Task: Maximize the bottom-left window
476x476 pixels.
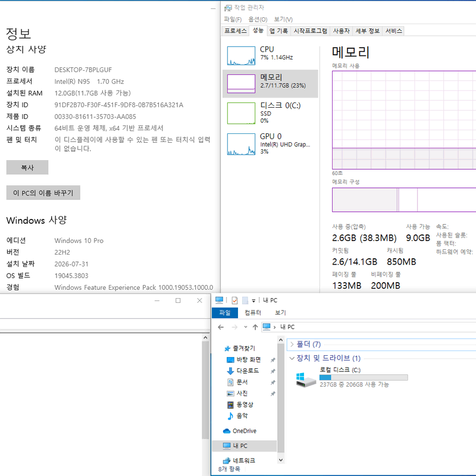Action: (x=178, y=300)
